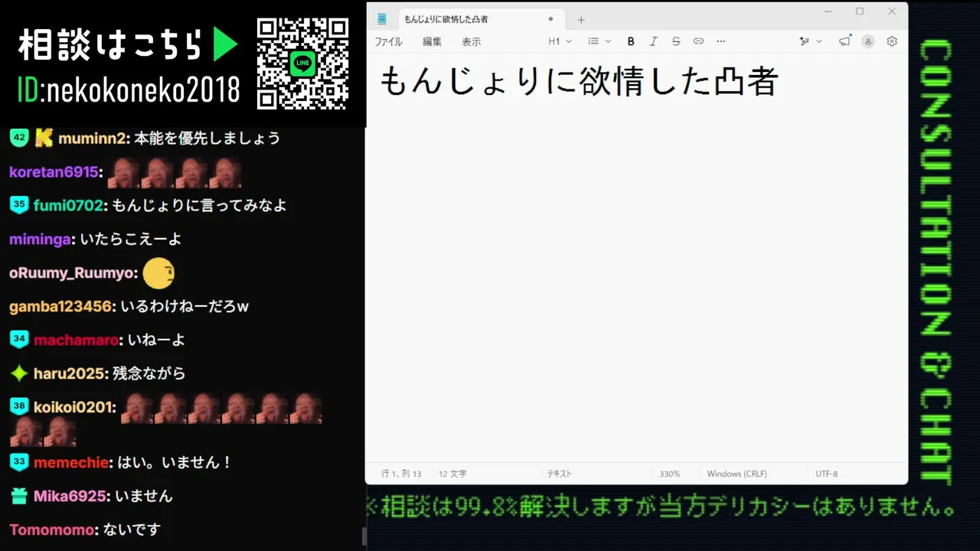Viewport: 980px width, 551px height.
Task: Click koikoi0201's level 38 badge
Action: coord(19,407)
